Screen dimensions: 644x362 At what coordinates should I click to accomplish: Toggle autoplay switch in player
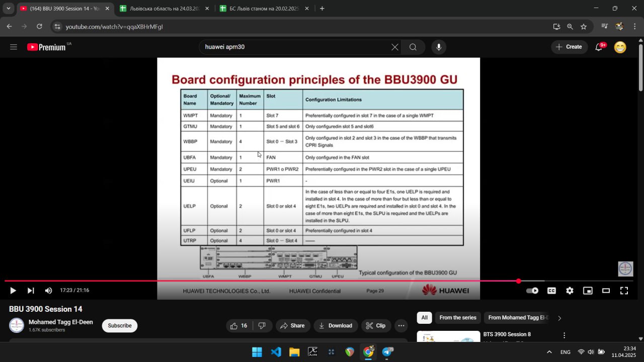pos(532,291)
